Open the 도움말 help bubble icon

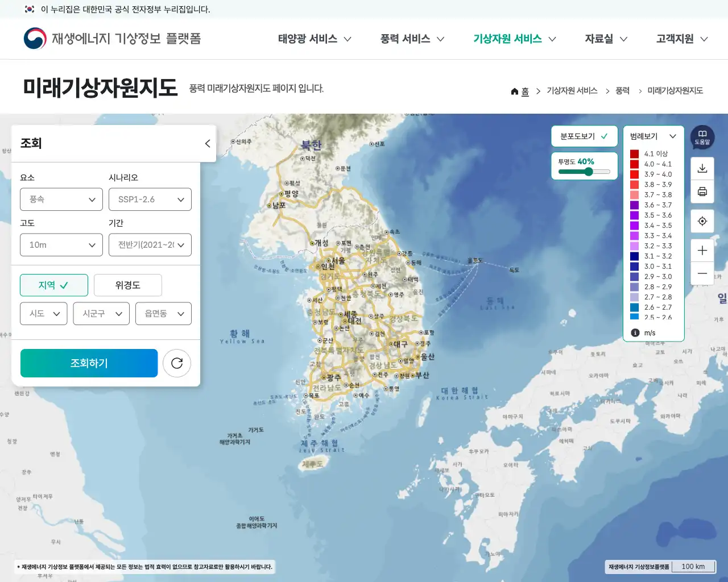click(x=702, y=137)
